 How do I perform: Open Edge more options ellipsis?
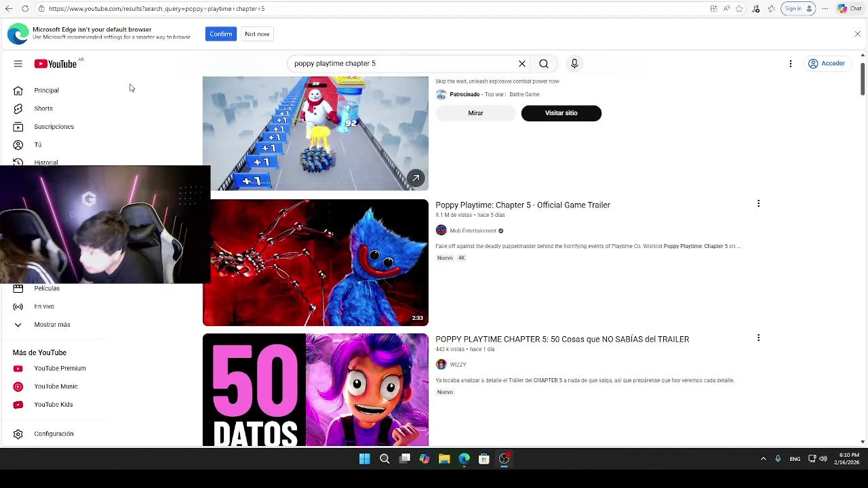(825, 9)
